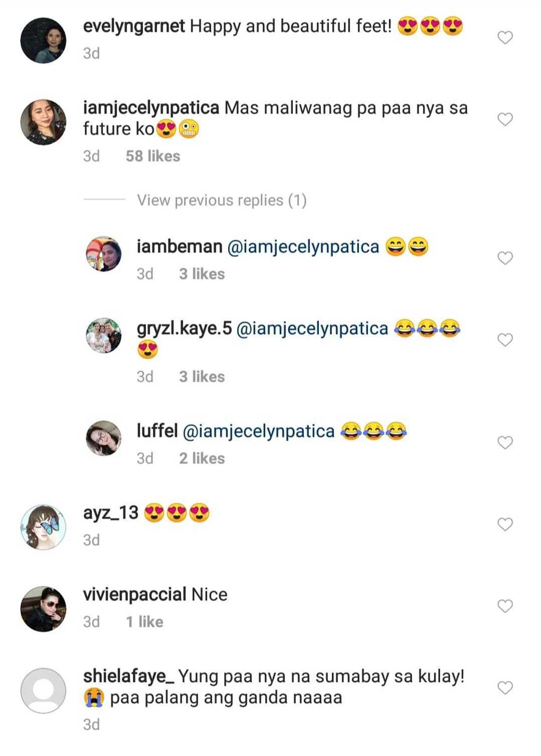View shielafaye_'s default profile avatar
Image resolution: width=541 pixels, height=756 pixels.
[x=43, y=691]
